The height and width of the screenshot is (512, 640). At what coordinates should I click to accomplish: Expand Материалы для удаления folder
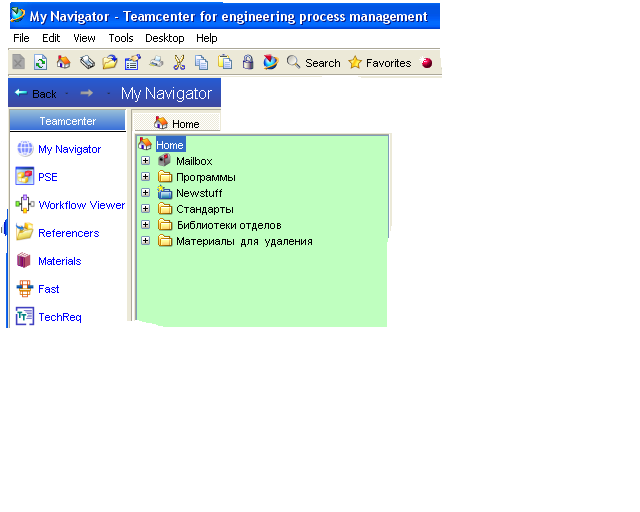tap(145, 240)
